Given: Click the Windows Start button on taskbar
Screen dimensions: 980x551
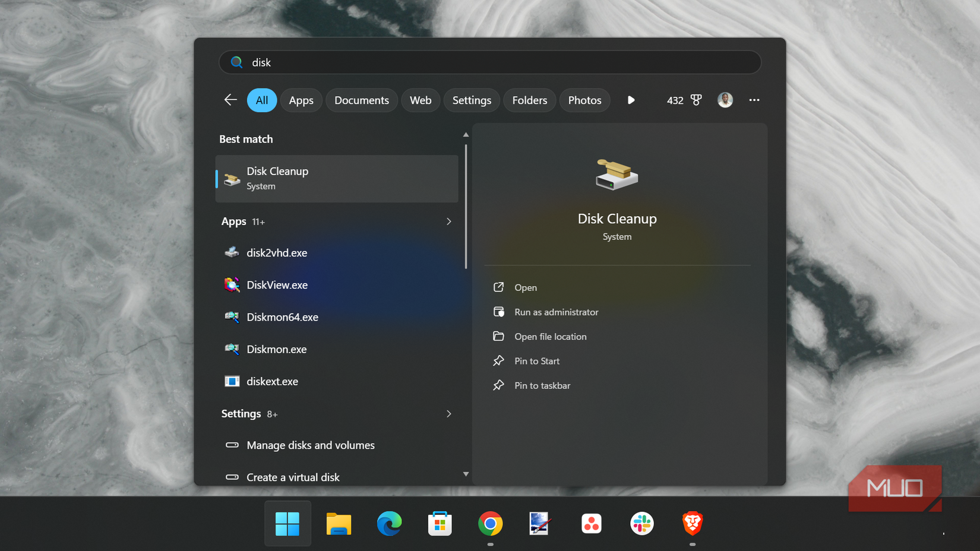Looking at the screenshot, I should pyautogui.click(x=287, y=524).
